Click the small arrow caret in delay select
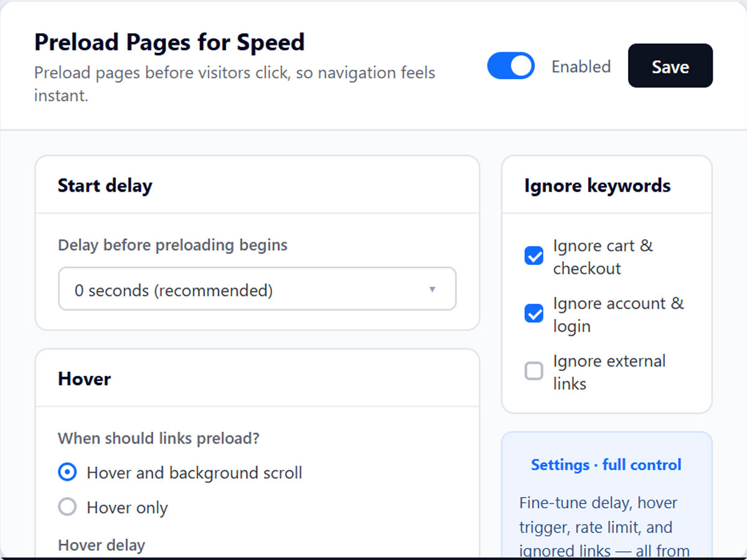The image size is (747, 560). pos(432,289)
